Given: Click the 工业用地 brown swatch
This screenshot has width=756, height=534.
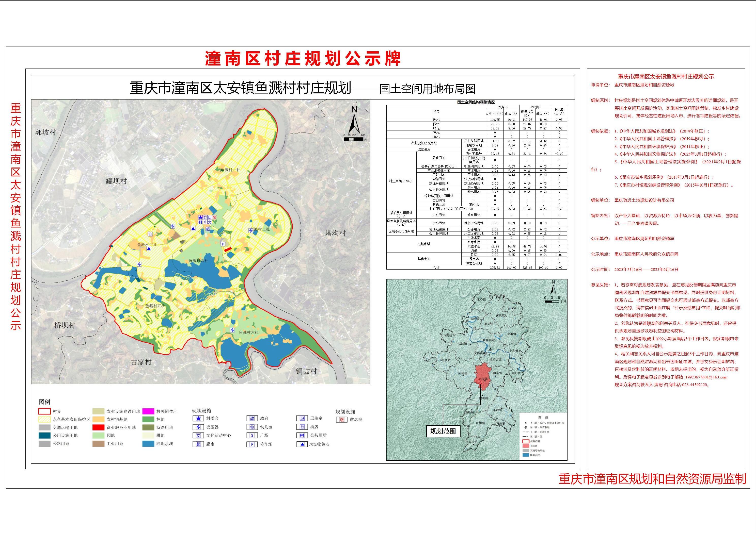Looking at the screenshot, I should (x=98, y=443).
